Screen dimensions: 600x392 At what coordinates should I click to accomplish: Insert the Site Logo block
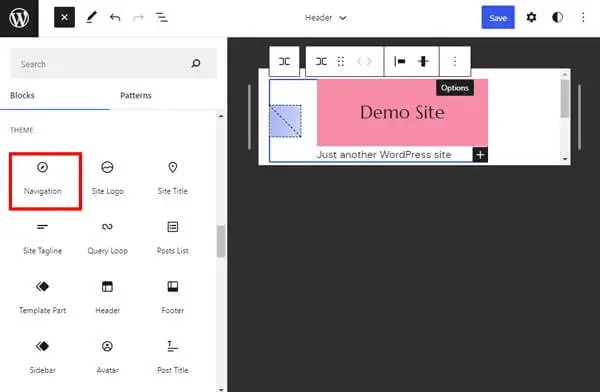tap(108, 179)
